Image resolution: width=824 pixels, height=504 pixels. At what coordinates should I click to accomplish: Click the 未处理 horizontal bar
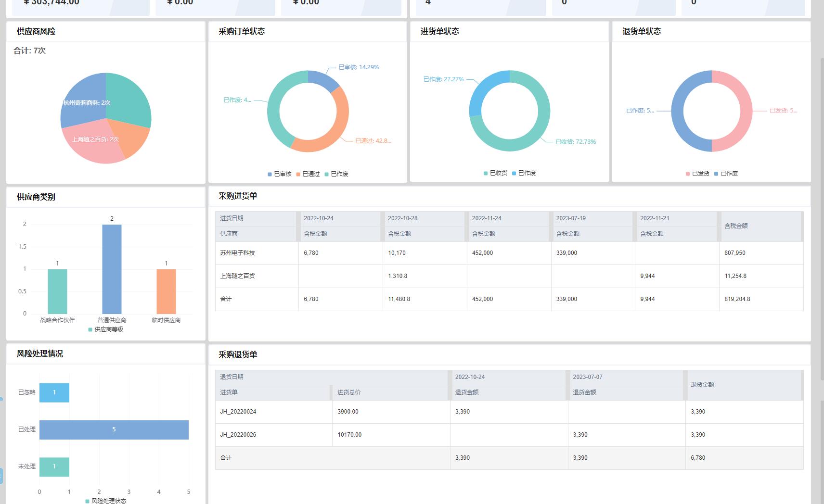click(54, 466)
